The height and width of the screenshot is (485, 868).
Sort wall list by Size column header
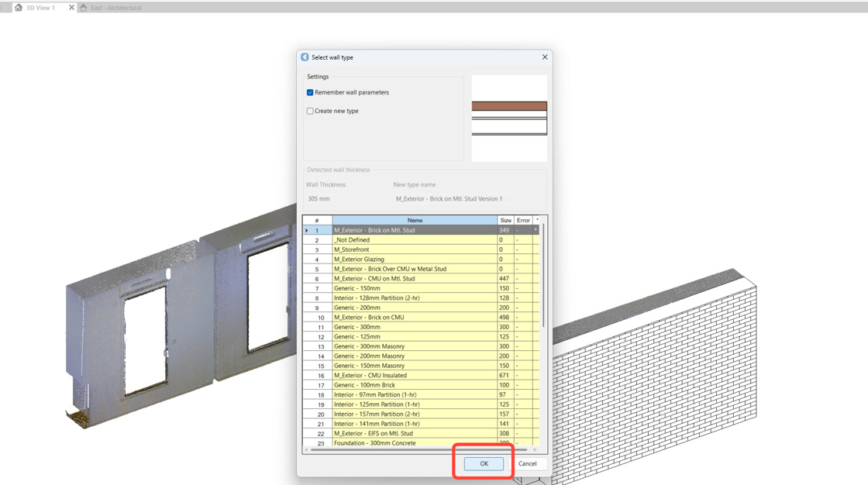coord(505,220)
